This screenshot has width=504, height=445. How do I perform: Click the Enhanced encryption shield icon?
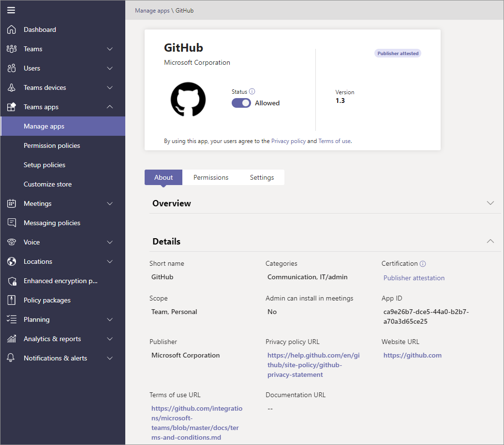click(x=12, y=281)
